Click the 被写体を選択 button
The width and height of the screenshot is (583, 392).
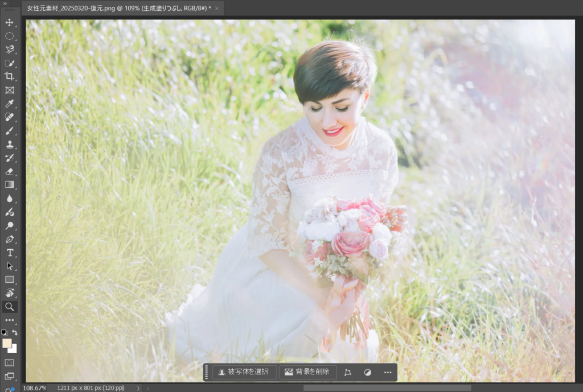[244, 372]
